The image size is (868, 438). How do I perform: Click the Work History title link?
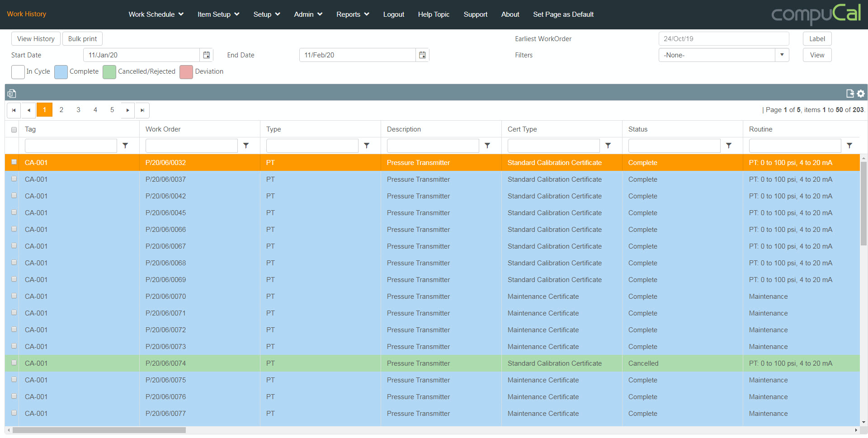click(27, 14)
